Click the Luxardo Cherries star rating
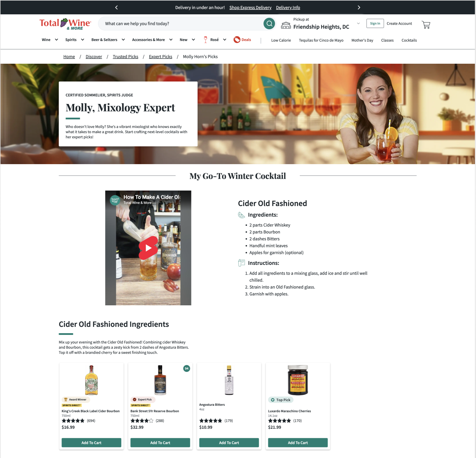This screenshot has width=476, height=458. pos(280,421)
